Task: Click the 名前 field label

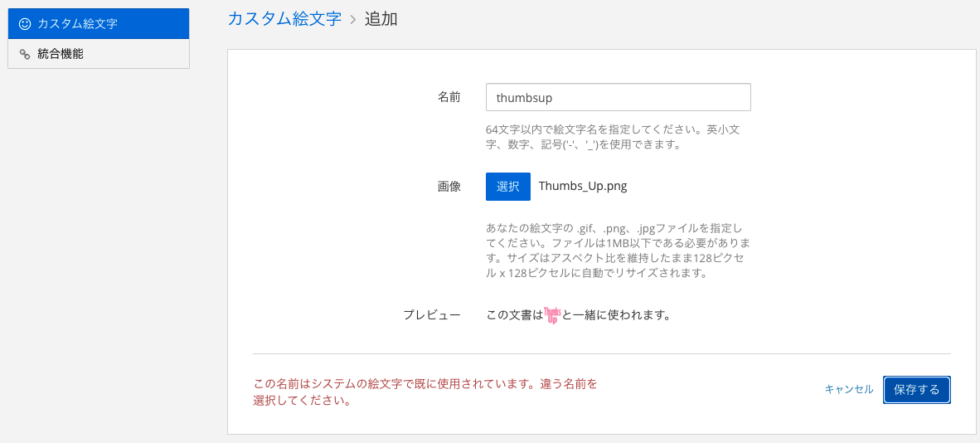Action: [449, 98]
